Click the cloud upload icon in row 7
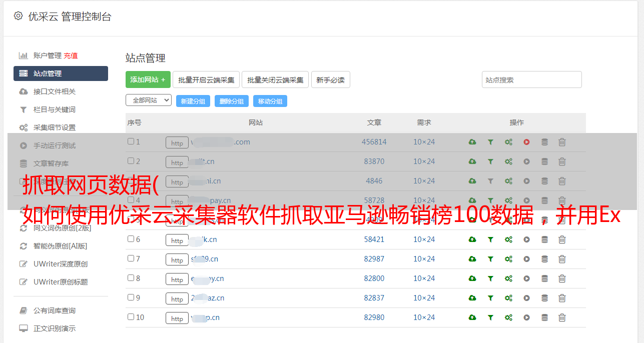This screenshot has height=343, width=644. (x=472, y=259)
